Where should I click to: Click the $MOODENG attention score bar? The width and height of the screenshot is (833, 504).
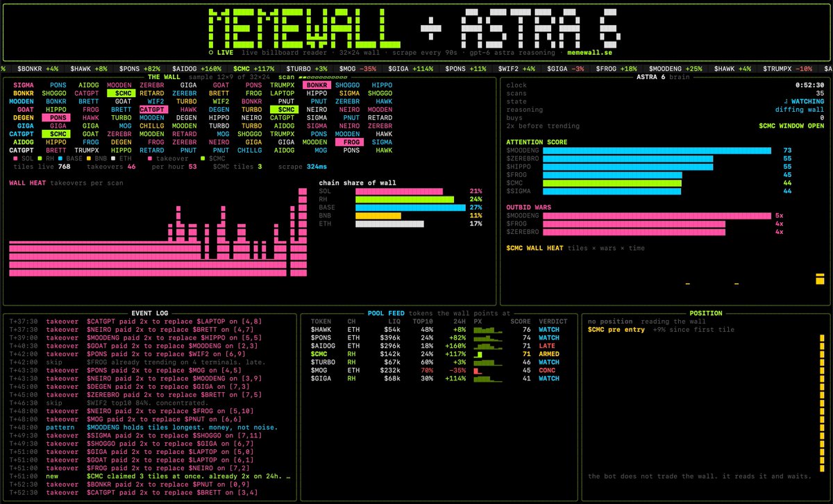[657, 150]
